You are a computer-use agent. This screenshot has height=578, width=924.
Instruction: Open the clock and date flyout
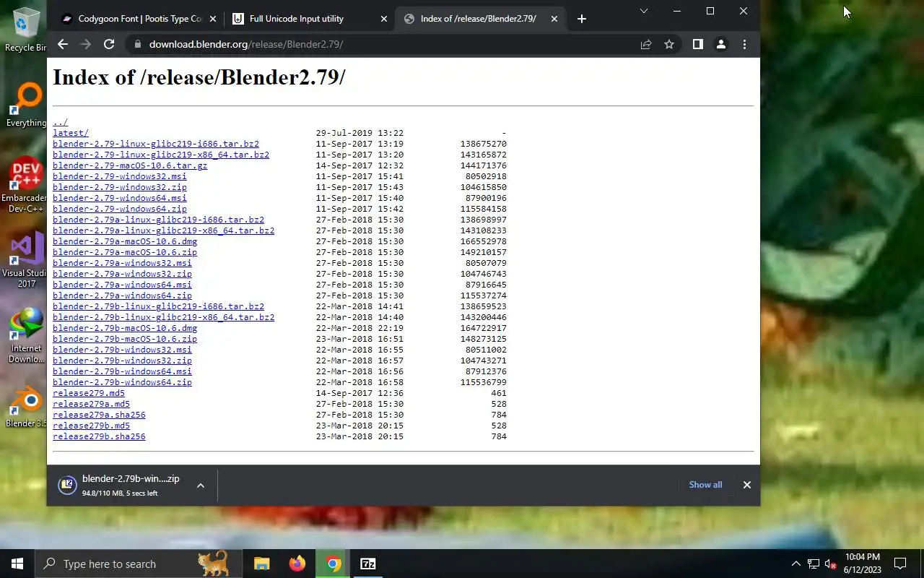tap(863, 564)
